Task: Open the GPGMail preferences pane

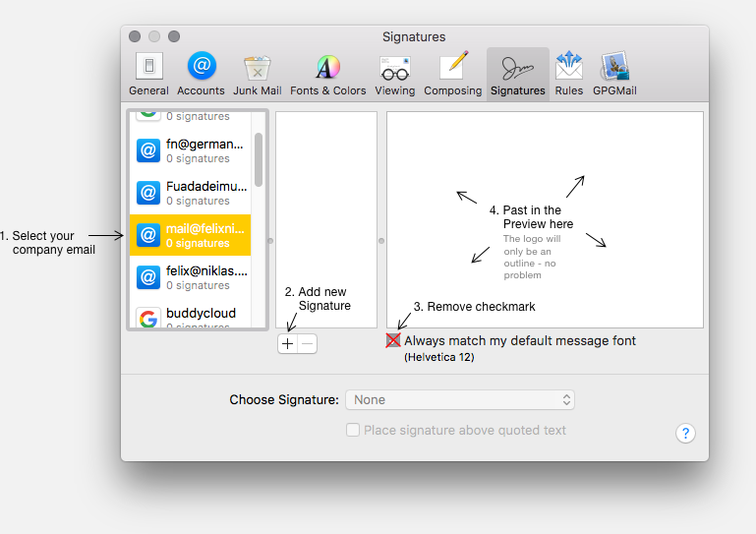Action: click(x=614, y=74)
